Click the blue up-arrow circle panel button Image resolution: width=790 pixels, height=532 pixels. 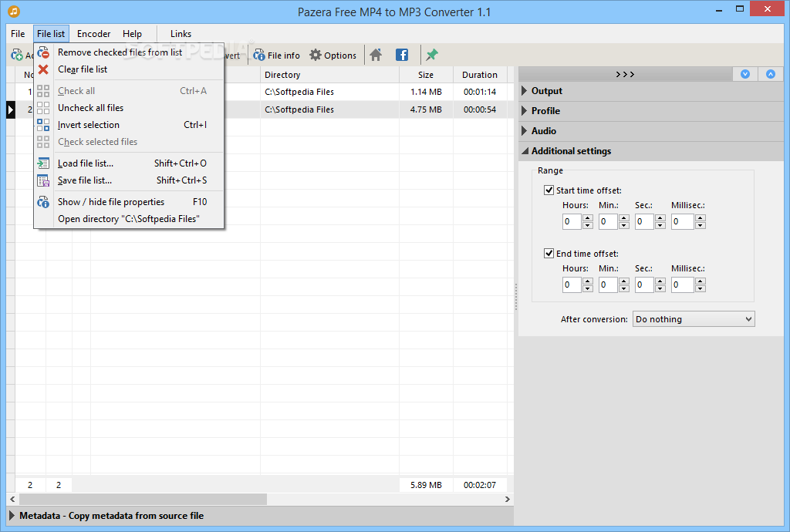click(771, 74)
